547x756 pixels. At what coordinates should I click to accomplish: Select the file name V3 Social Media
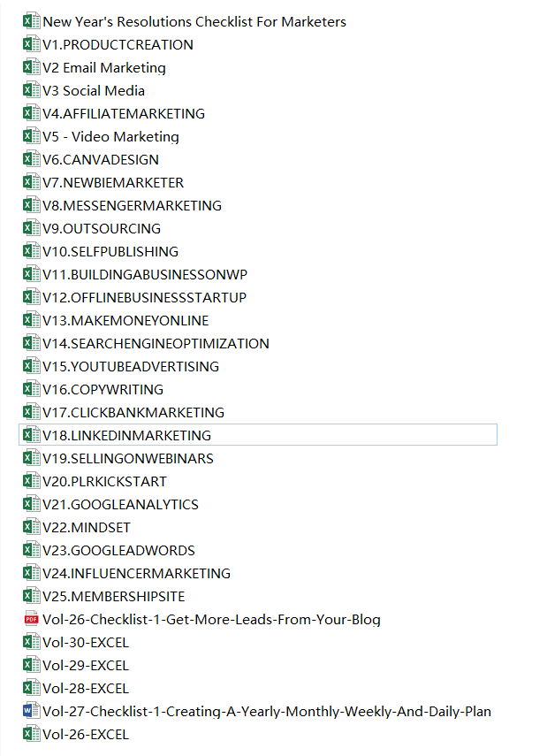94,91
